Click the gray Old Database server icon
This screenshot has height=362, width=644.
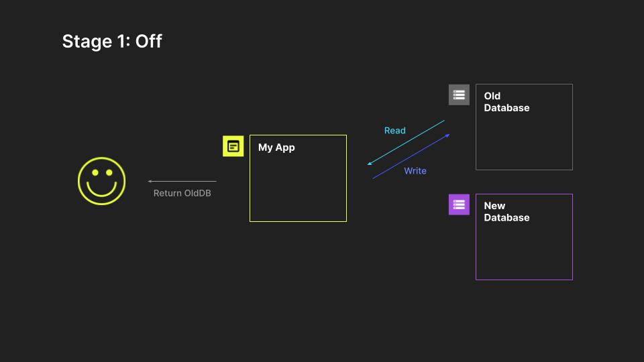459,95
